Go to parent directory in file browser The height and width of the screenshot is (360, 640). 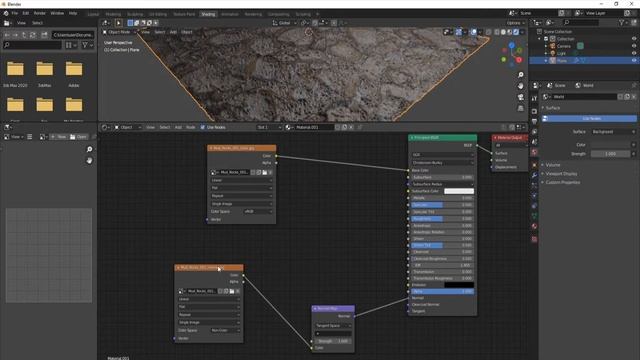tap(24, 35)
